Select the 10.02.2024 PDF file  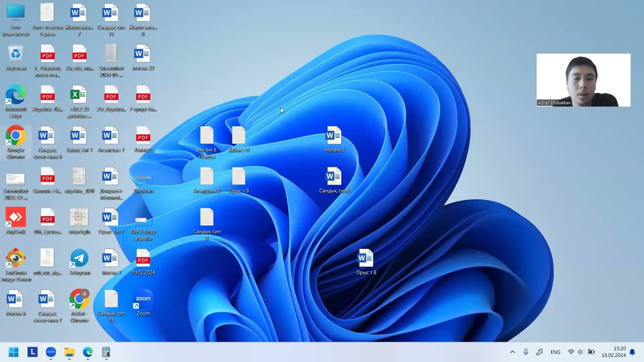[x=143, y=262]
